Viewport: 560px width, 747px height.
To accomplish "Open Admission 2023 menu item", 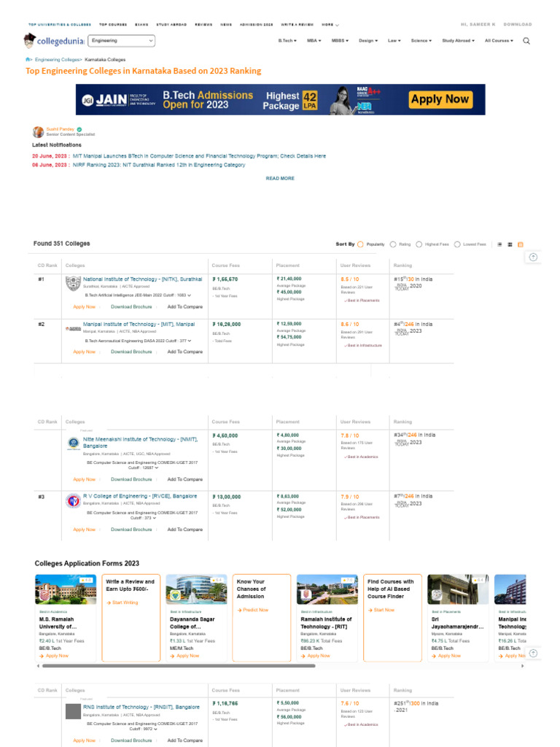I will pyautogui.click(x=256, y=24).
